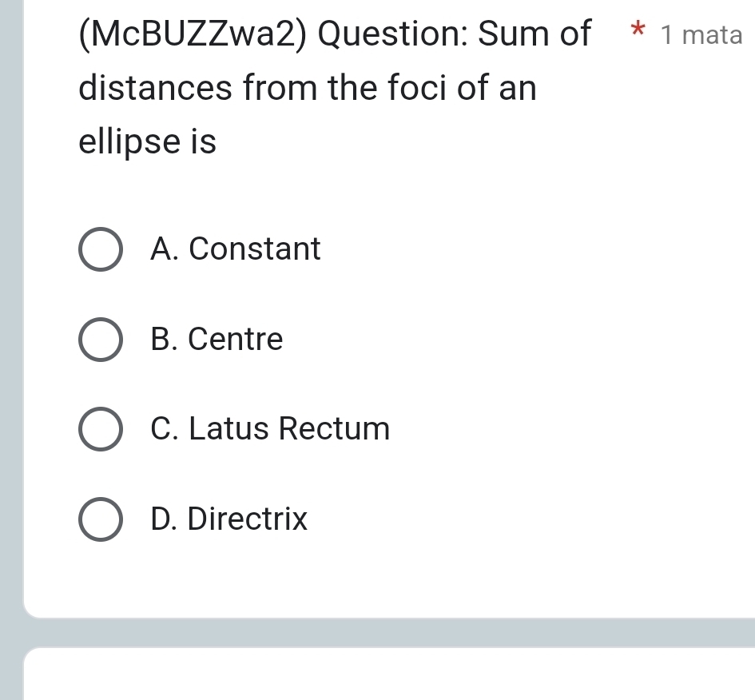
Task: Click the blank space right of A. Constant
Action: click(x=519, y=249)
